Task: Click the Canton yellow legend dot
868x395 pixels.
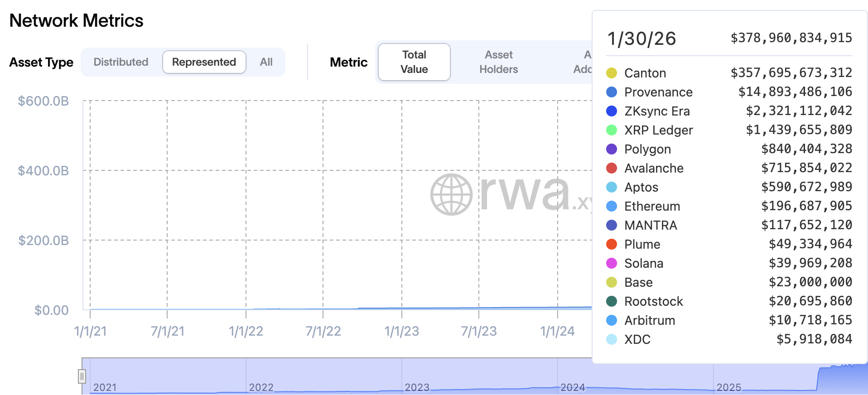Action: tap(612, 73)
